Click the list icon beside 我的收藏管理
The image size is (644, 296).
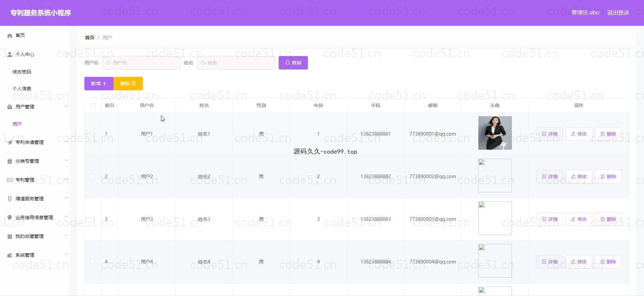tap(10, 236)
